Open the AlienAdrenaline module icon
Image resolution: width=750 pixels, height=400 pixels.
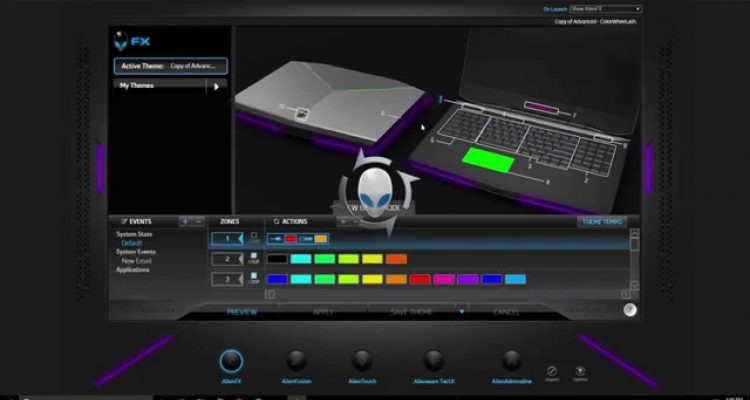[x=511, y=361]
